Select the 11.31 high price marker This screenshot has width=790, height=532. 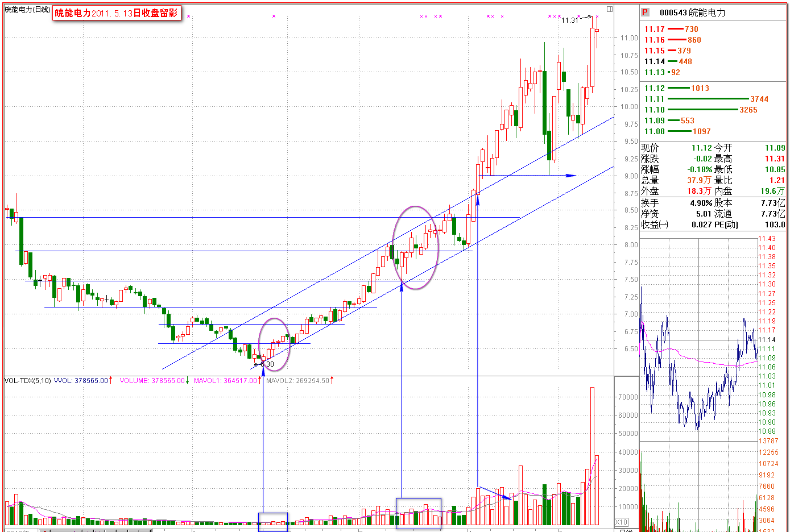pos(569,20)
